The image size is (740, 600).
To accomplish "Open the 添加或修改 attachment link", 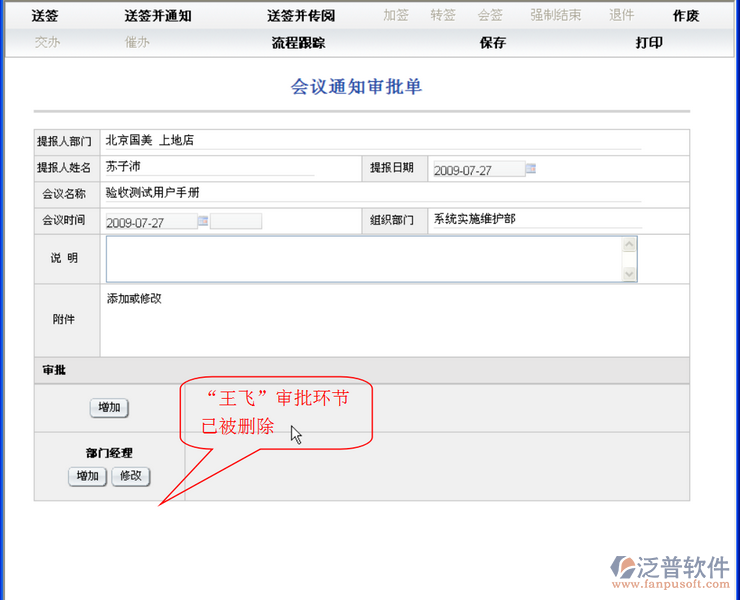I will click(x=134, y=298).
